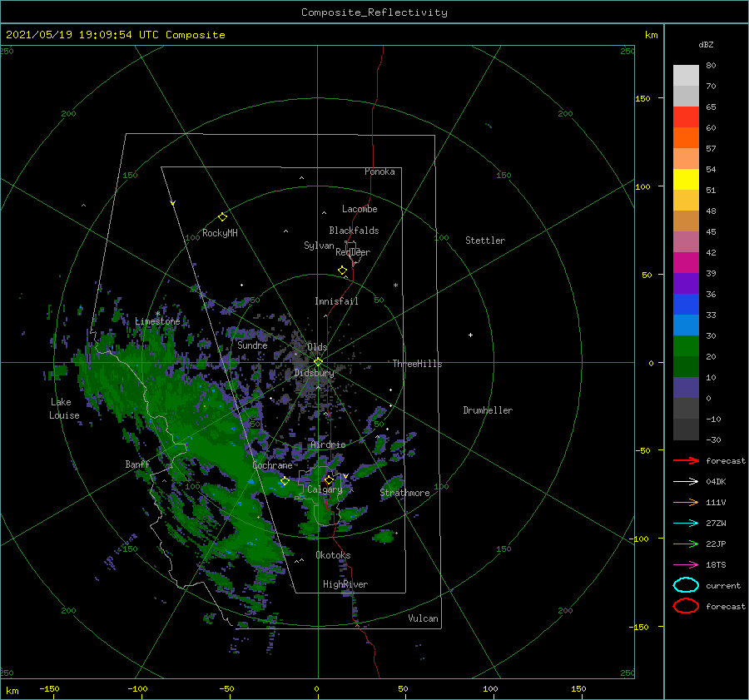Select the red dBZ legend swatch

(x=686, y=117)
